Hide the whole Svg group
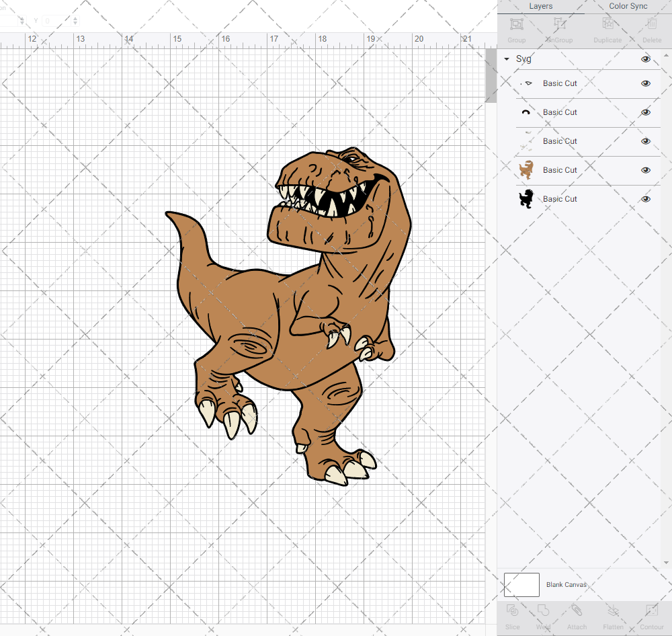The width and height of the screenshot is (672, 636). click(x=645, y=59)
